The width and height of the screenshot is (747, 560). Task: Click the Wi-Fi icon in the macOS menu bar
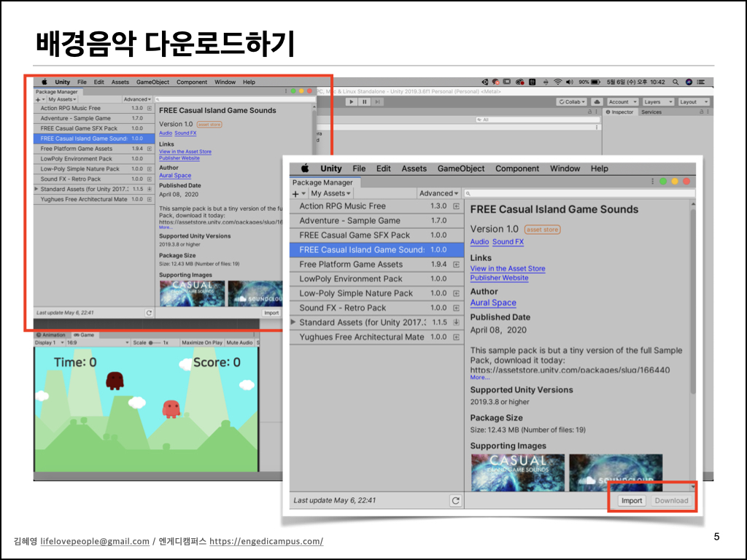[x=557, y=82]
